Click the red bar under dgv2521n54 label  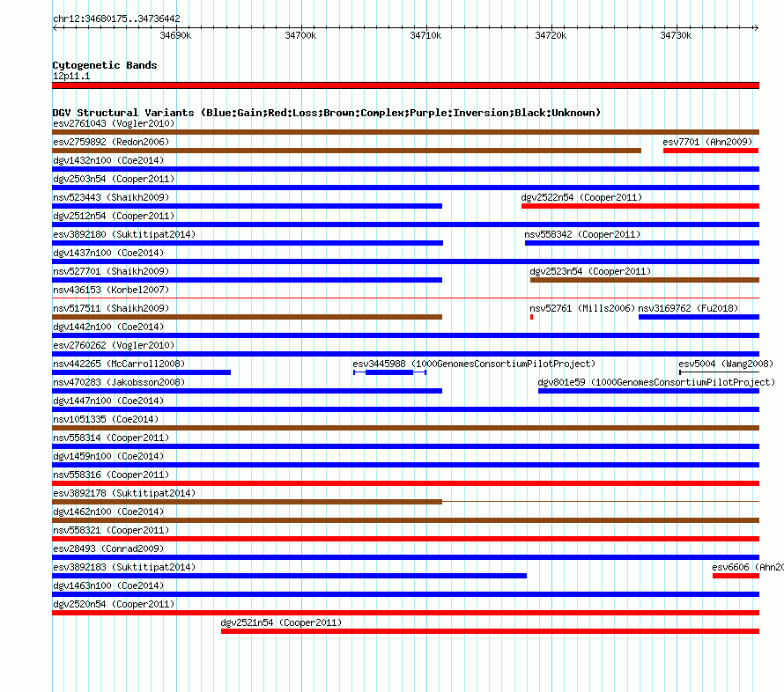490,631
